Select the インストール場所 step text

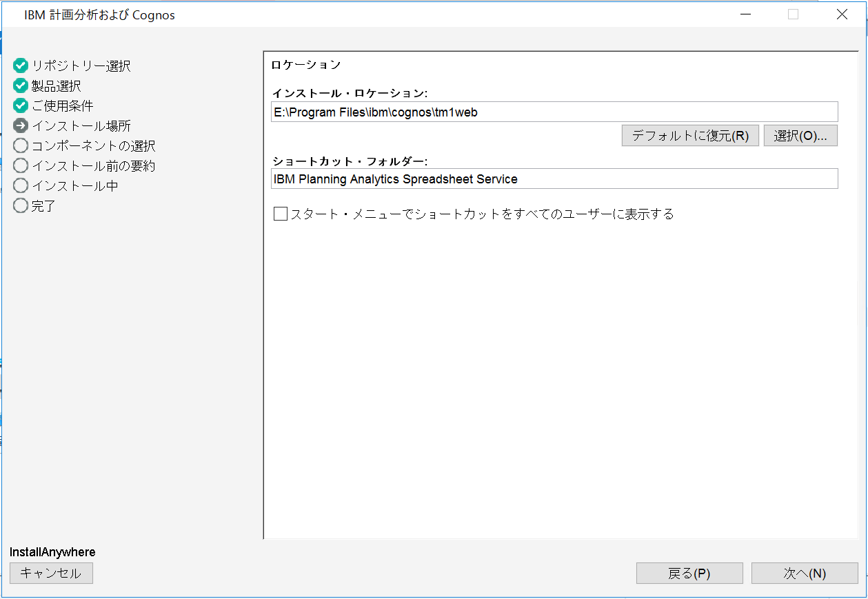coord(81,126)
